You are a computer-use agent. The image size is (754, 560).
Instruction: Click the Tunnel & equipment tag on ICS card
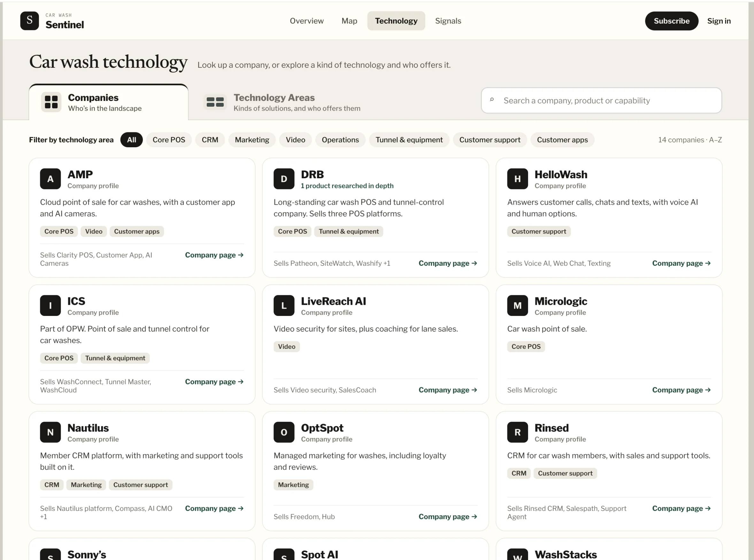click(x=115, y=358)
